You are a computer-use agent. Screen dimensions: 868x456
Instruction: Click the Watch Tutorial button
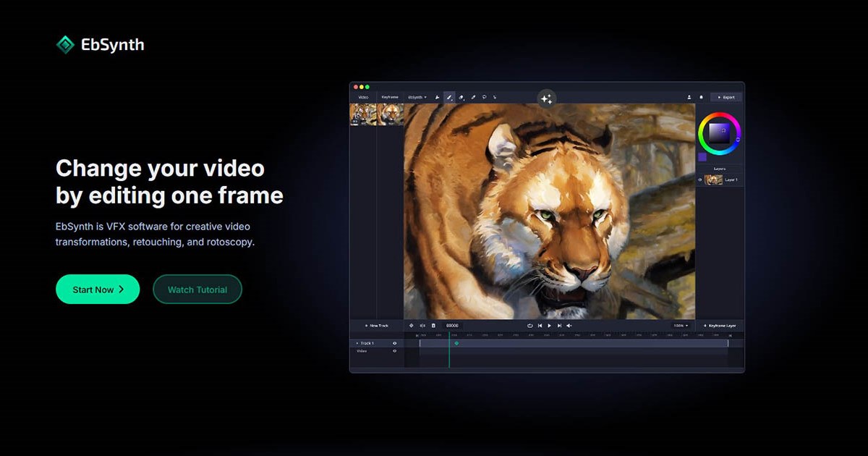point(197,290)
